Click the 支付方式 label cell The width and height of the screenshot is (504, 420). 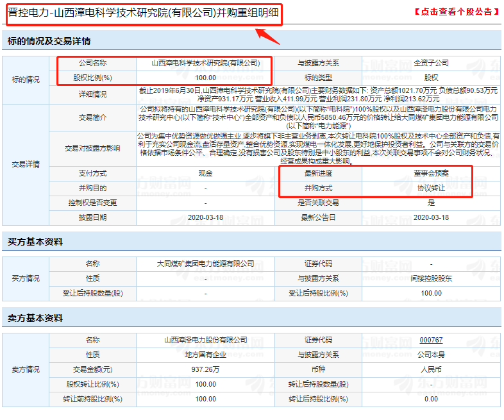click(92, 174)
